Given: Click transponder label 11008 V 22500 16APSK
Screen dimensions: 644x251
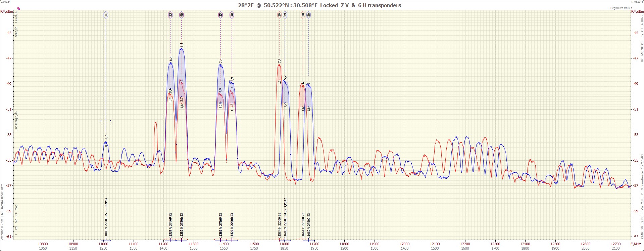Looking at the screenshot, I should click(x=106, y=218).
